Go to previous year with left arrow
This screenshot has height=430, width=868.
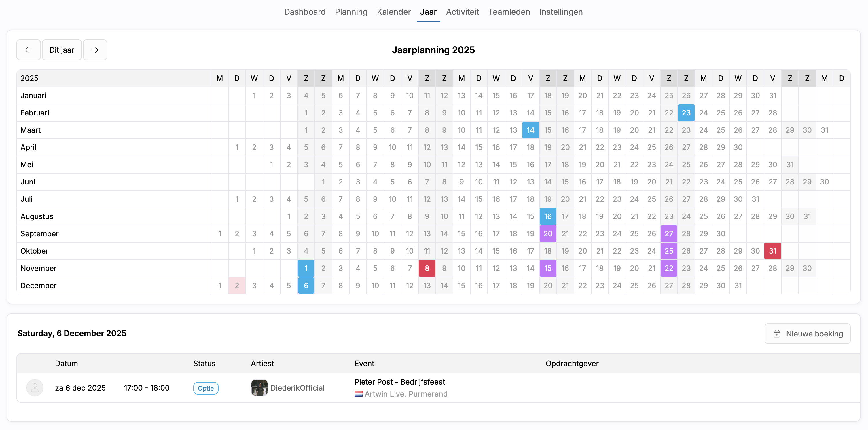click(x=29, y=50)
